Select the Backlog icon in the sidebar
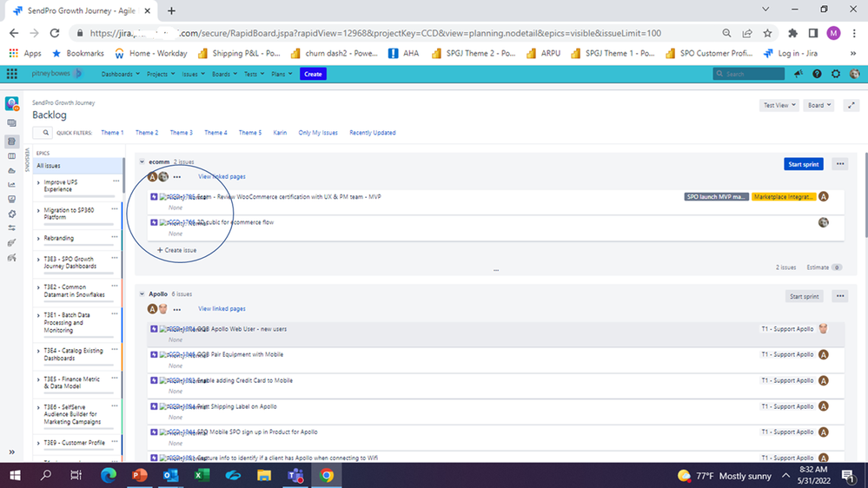 pyautogui.click(x=11, y=142)
